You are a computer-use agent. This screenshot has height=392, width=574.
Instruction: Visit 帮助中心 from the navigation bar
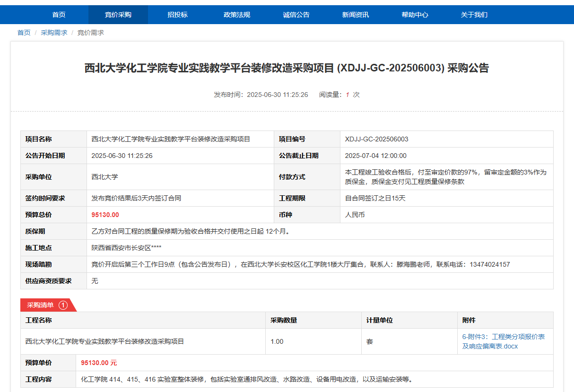pyautogui.click(x=415, y=15)
